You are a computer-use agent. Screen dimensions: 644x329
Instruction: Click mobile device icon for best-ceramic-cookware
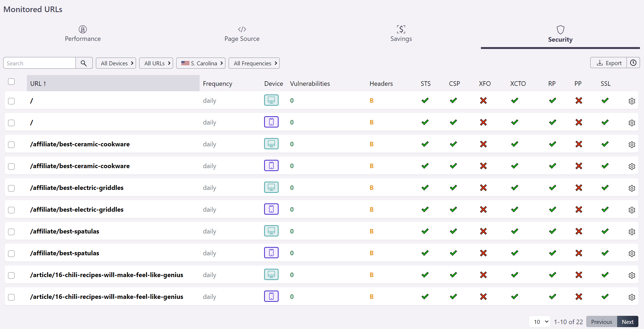tap(271, 165)
